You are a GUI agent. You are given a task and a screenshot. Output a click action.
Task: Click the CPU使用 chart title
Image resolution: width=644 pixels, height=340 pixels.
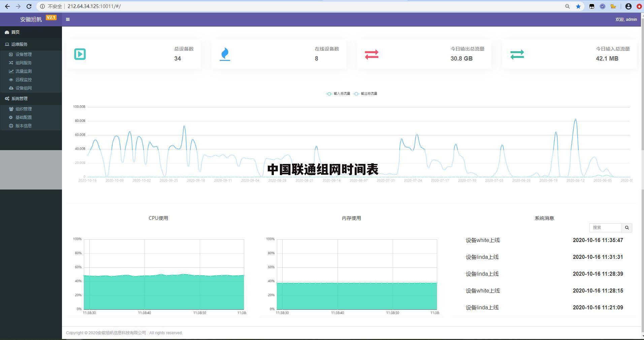point(158,218)
